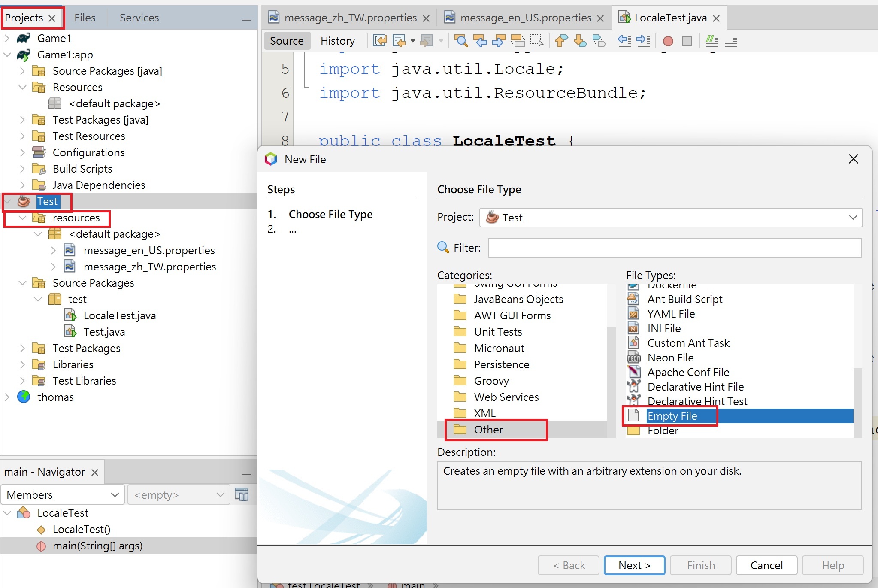Viewport: 878px width, 588px height.
Task: Click Find Previous Occurrence icon
Action: click(480, 41)
